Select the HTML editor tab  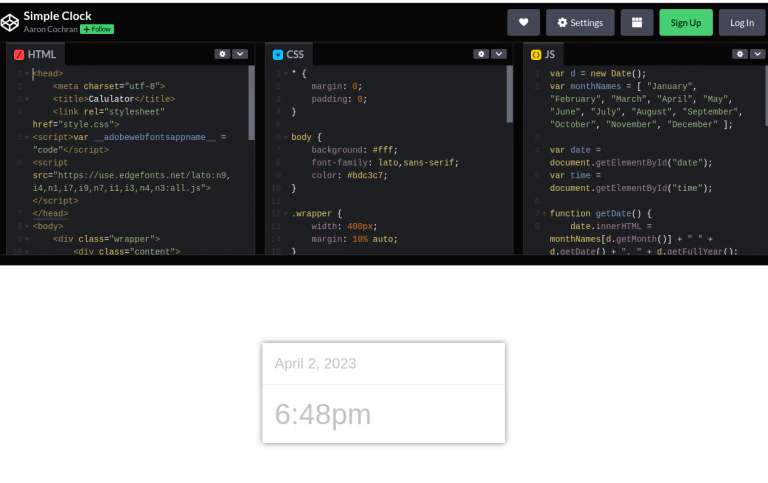pos(35,54)
